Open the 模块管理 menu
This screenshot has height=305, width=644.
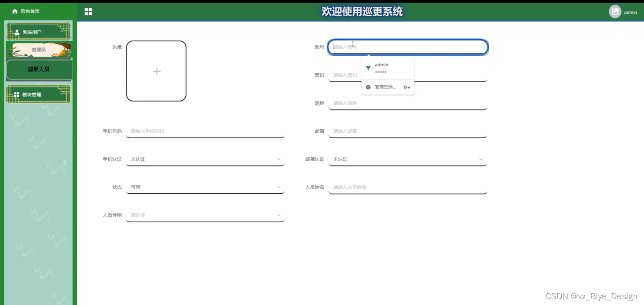[x=38, y=94]
